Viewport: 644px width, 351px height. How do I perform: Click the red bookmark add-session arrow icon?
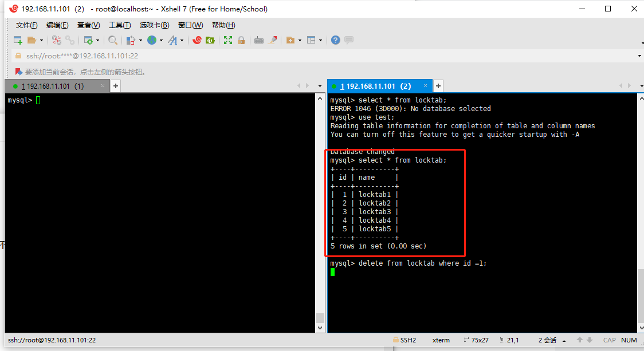(x=18, y=72)
